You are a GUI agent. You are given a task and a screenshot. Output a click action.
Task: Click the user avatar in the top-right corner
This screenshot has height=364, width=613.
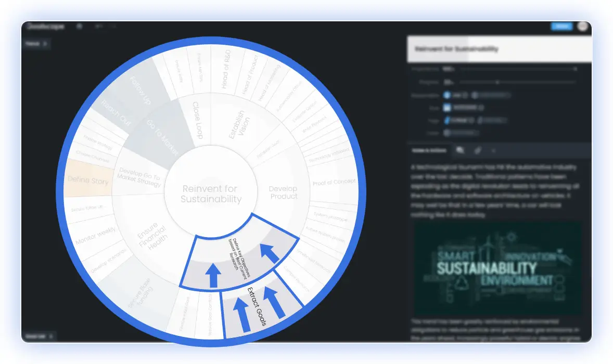583,27
